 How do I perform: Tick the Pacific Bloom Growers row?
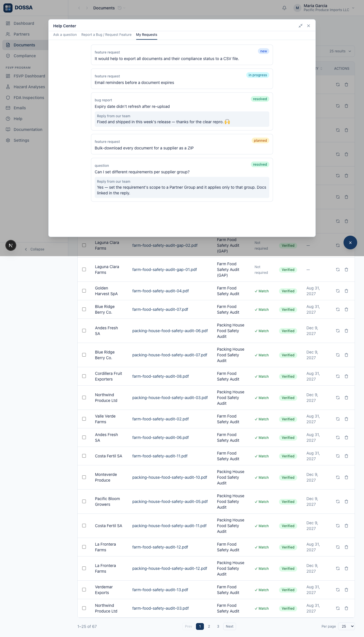click(84, 501)
